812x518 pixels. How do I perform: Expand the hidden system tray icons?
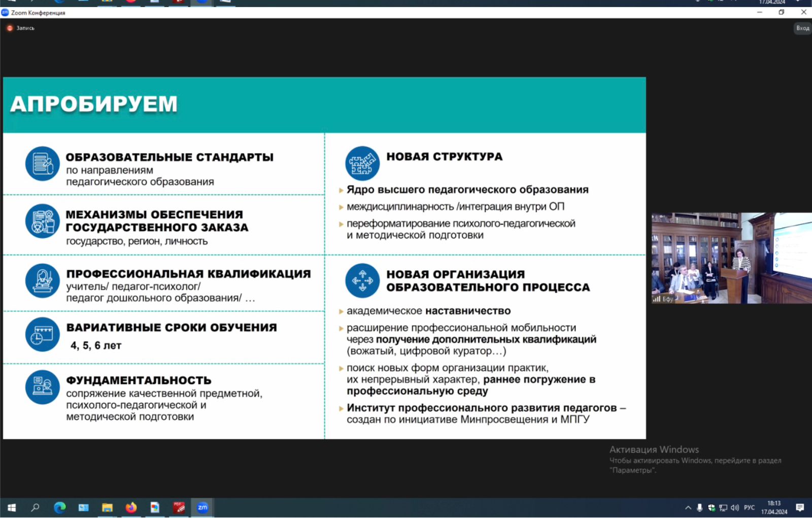pos(688,507)
